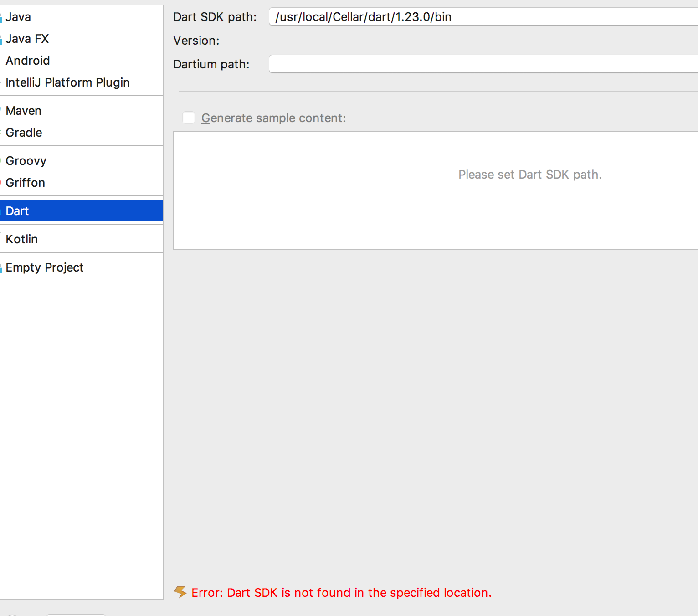This screenshot has width=698, height=616.
Task: Choose Maven project type
Action: point(82,111)
